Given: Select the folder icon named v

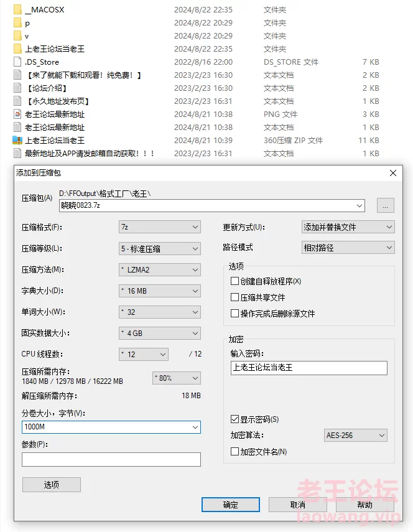Looking at the screenshot, I should tap(17, 35).
